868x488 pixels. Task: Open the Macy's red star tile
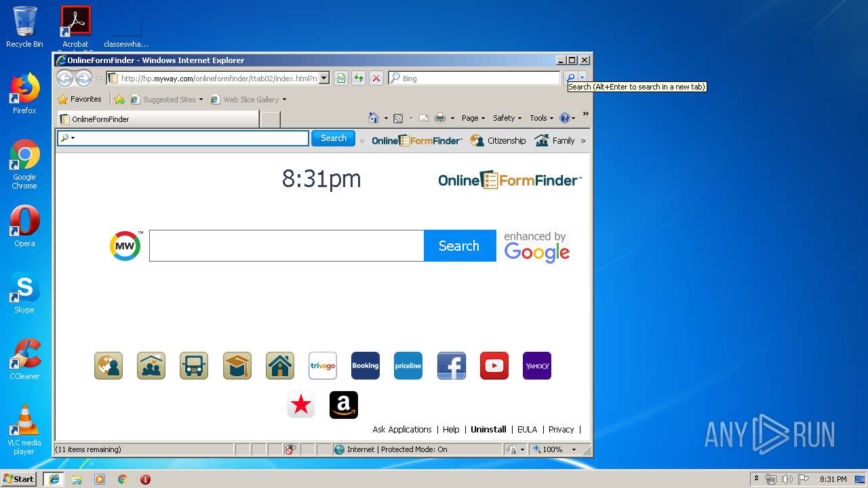[x=301, y=405]
